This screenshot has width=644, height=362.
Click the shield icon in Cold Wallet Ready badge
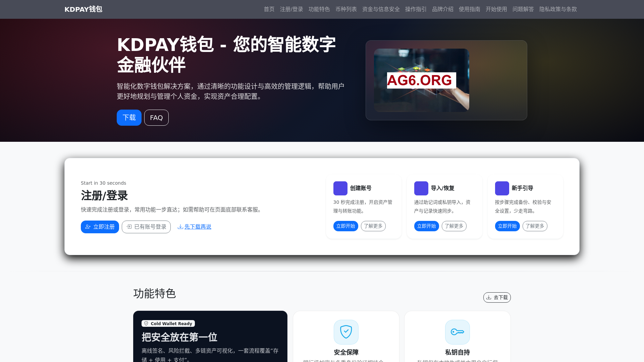click(146, 324)
